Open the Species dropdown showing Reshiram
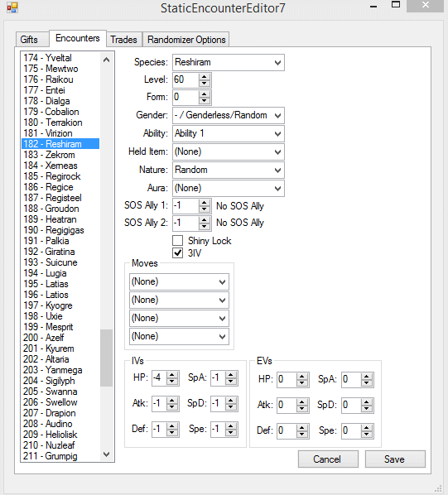Screen dimensions: 448x495 (x=229, y=63)
